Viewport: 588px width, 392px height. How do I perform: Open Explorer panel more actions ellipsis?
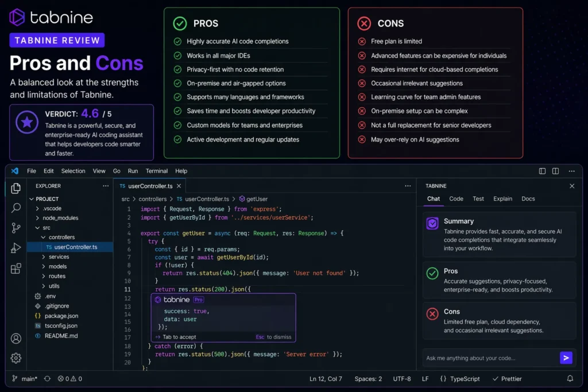[x=106, y=186]
